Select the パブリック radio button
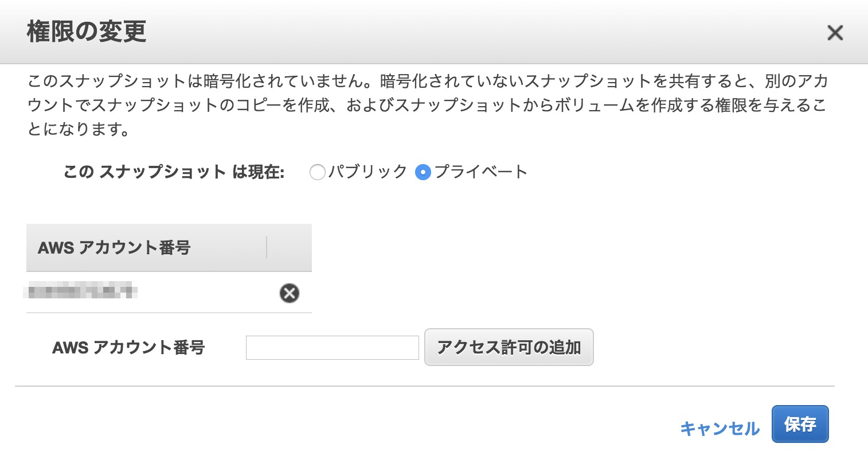Screen dimensions: 868x459 click(318, 172)
